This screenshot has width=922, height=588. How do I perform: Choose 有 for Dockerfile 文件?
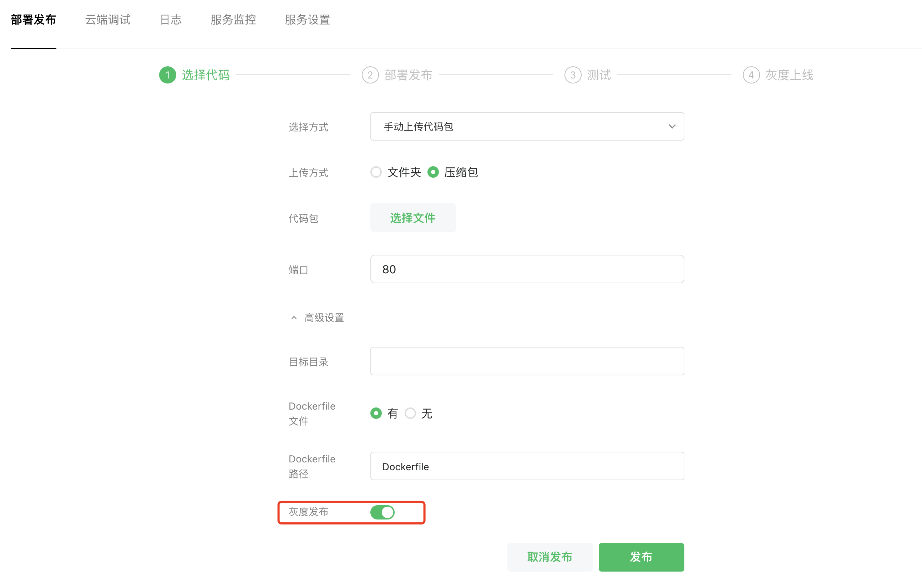click(376, 414)
